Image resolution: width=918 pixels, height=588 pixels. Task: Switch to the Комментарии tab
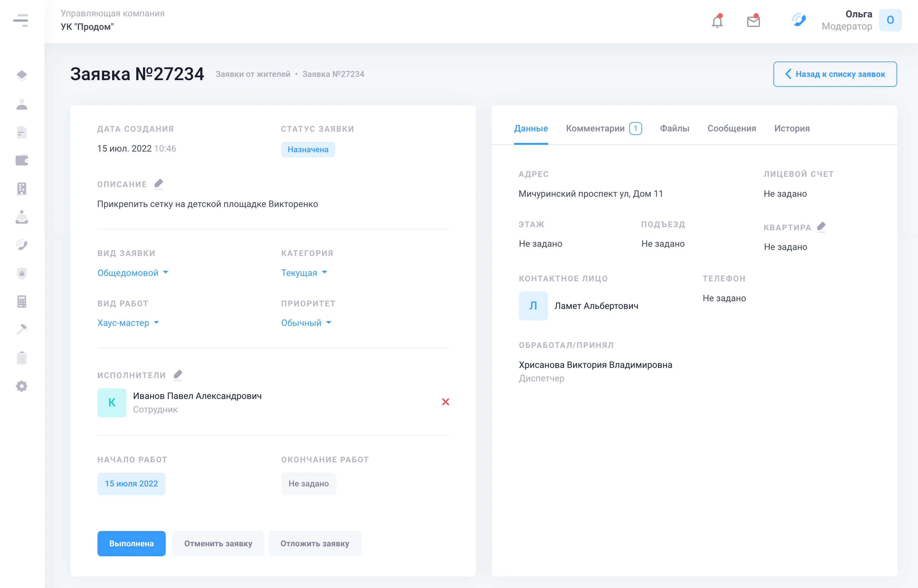tap(603, 128)
